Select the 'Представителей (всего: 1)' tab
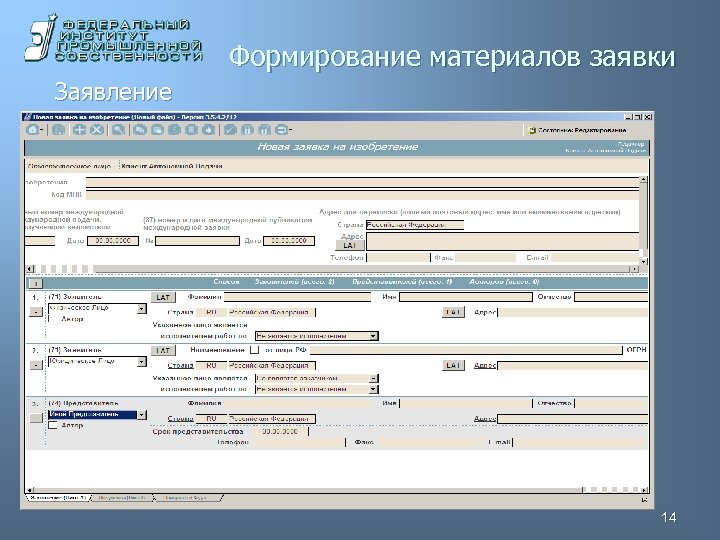Screen dimensions: 720x540 (402, 281)
